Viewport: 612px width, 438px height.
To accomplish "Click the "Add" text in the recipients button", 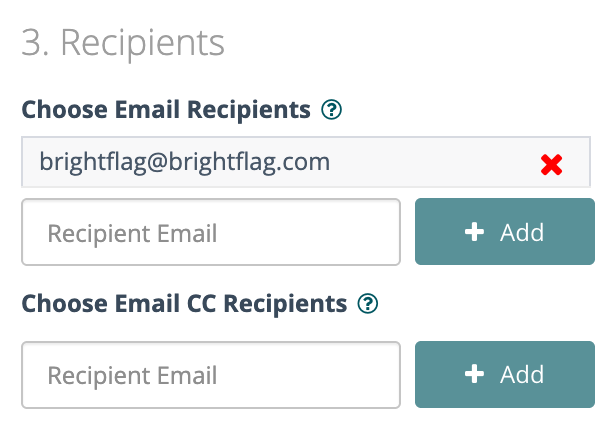I will 522,233.
